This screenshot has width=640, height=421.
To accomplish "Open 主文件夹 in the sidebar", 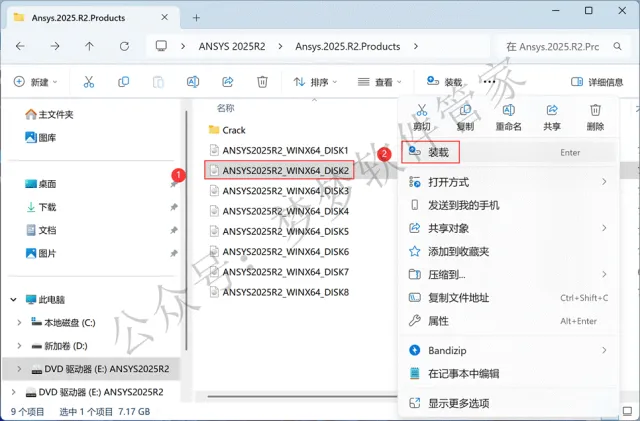I will tap(49, 114).
